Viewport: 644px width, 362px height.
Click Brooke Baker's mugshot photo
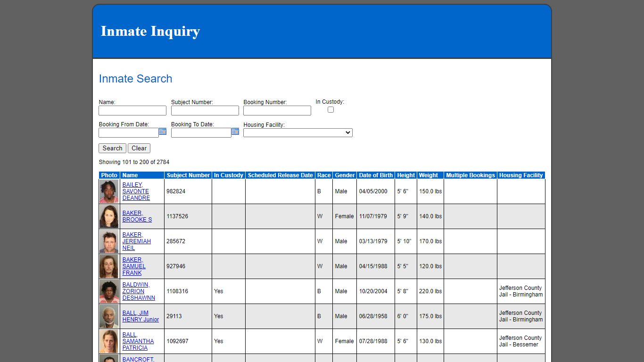[x=109, y=216]
